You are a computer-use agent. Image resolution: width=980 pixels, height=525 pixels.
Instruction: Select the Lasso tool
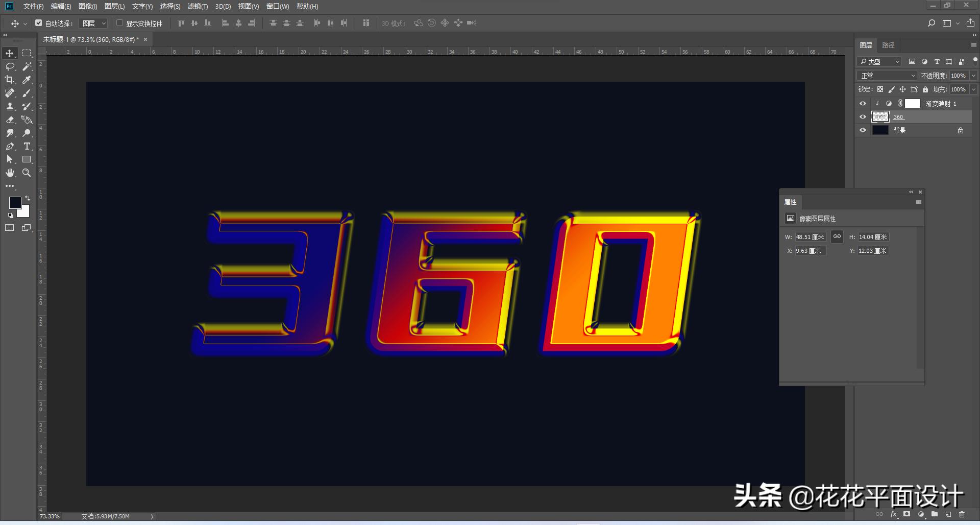tap(9, 66)
